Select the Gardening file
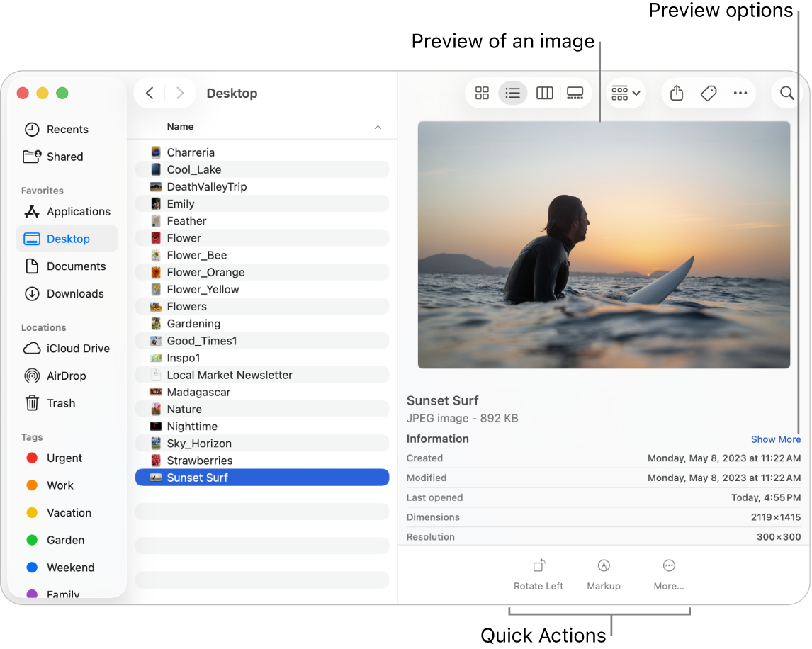The image size is (812, 649). tap(262, 323)
